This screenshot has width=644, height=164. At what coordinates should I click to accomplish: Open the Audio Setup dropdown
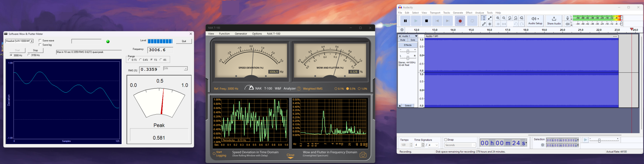pyautogui.click(x=535, y=21)
